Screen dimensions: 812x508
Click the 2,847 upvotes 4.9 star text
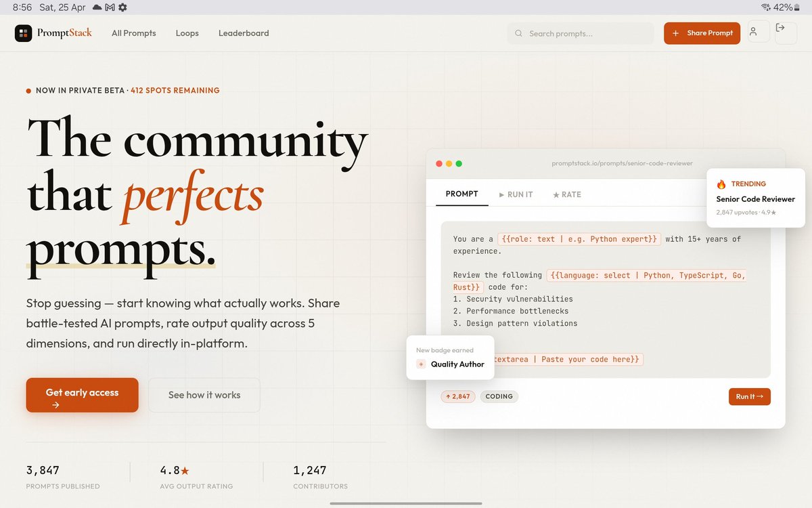(x=746, y=212)
